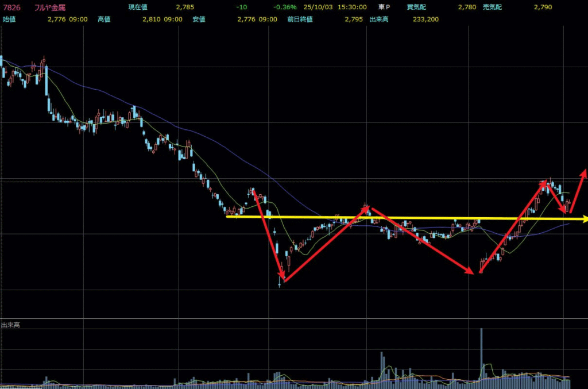Image resolution: width=588 pixels, height=389 pixels.
Task: Click the current price value 2,785
Action: pos(185,7)
